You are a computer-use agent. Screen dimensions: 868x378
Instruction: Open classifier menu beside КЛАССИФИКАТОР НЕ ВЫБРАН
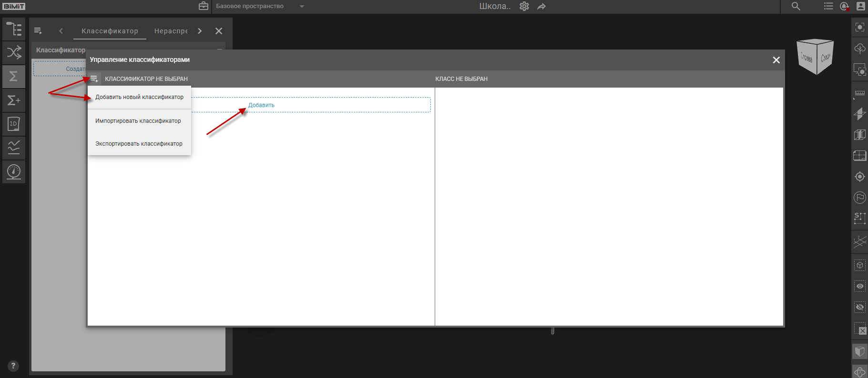pyautogui.click(x=94, y=79)
